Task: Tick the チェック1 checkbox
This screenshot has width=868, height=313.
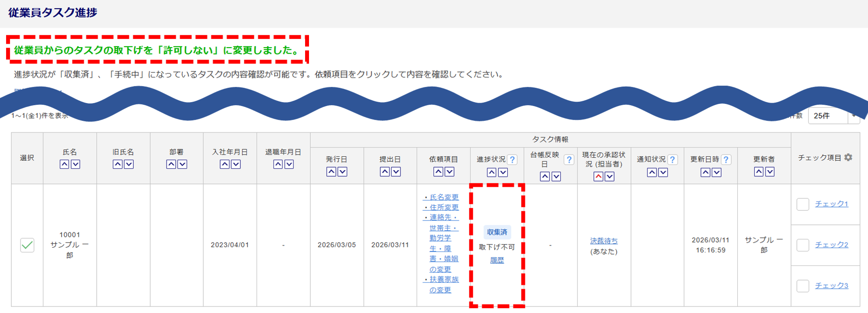Action: (x=802, y=204)
